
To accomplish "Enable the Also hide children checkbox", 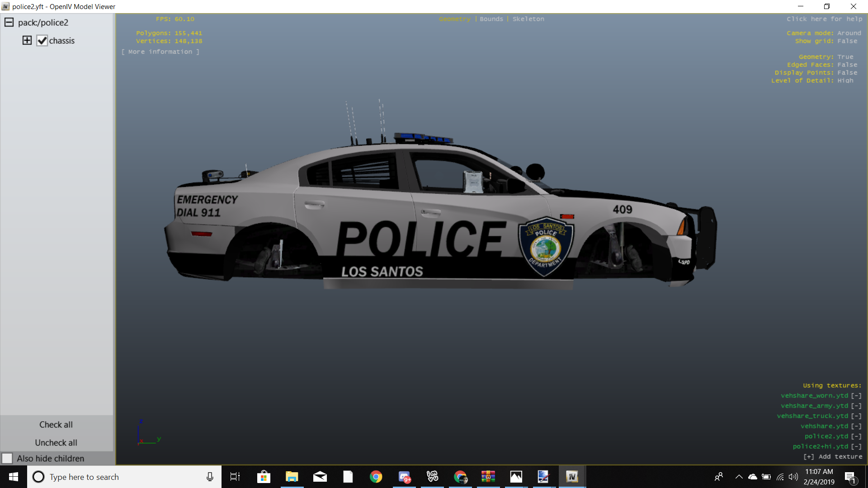I will [7, 458].
